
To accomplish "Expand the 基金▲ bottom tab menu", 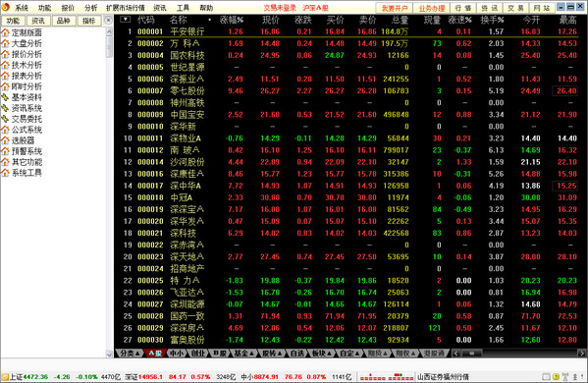I will pyautogui.click(x=243, y=353).
